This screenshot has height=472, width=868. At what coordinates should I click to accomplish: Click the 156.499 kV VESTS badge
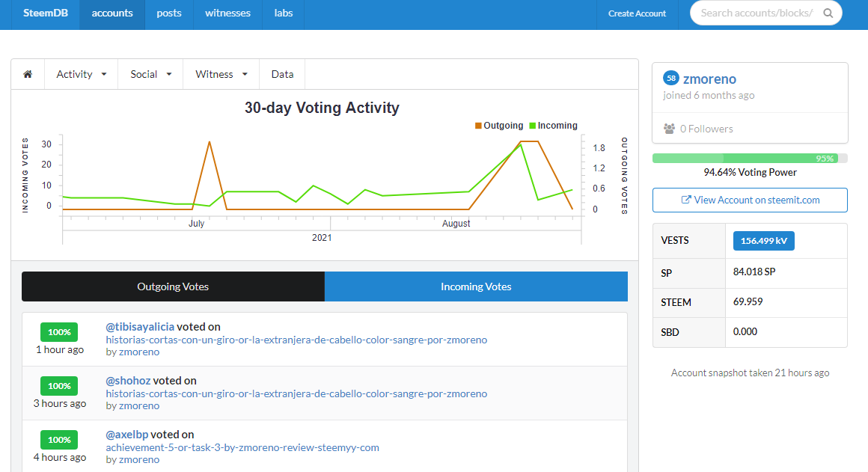pyautogui.click(x=764, y=241)
